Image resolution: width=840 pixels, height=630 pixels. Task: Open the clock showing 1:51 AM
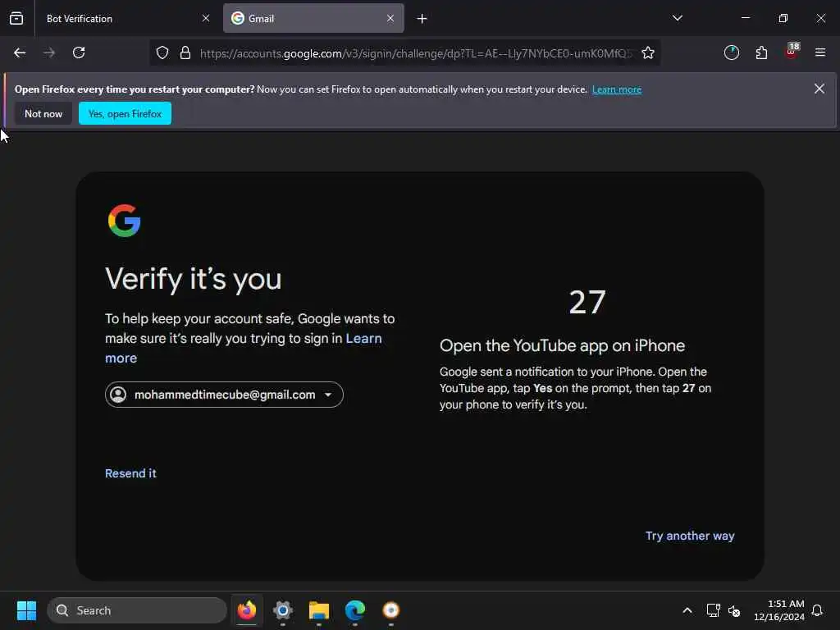(x=779, y=610)
